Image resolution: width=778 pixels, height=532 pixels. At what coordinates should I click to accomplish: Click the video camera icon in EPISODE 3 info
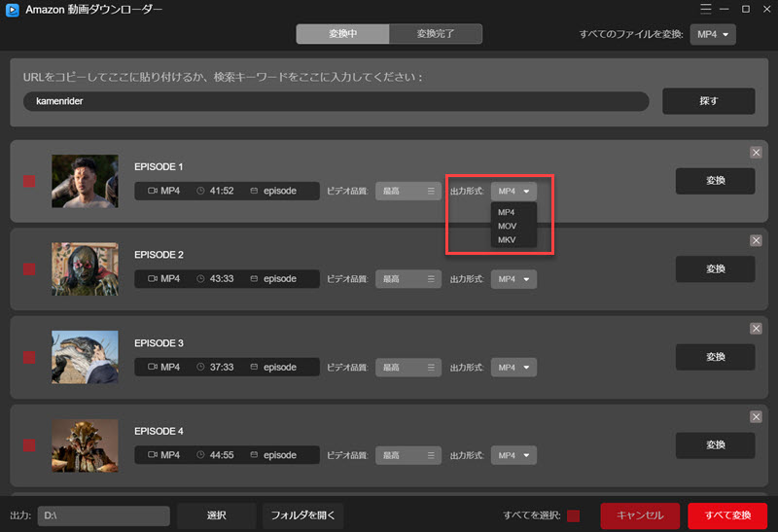pyautogui.click(x=153, y=367)
